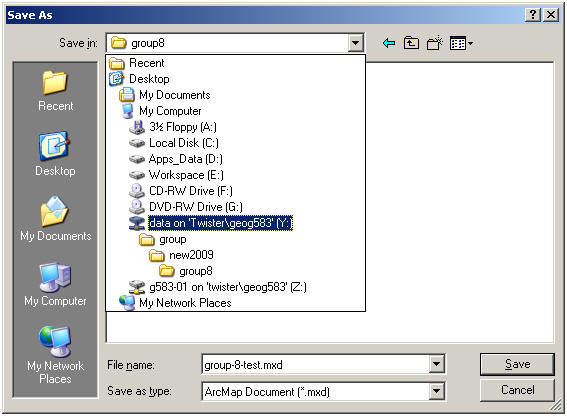Collapse the Save in dropdown arrow
The height and width of the screenshot is (416, 567).
355,43
